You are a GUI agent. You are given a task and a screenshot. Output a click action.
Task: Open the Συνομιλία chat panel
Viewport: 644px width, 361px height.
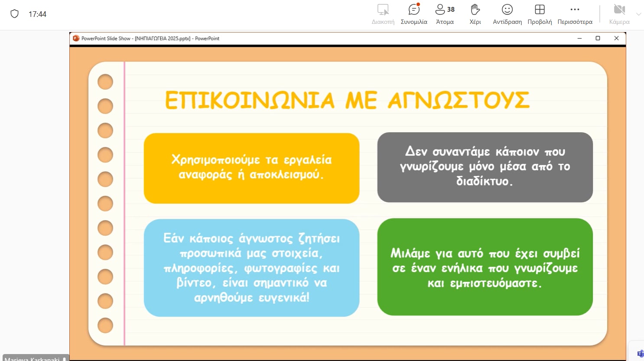click(x=414, y=14)
